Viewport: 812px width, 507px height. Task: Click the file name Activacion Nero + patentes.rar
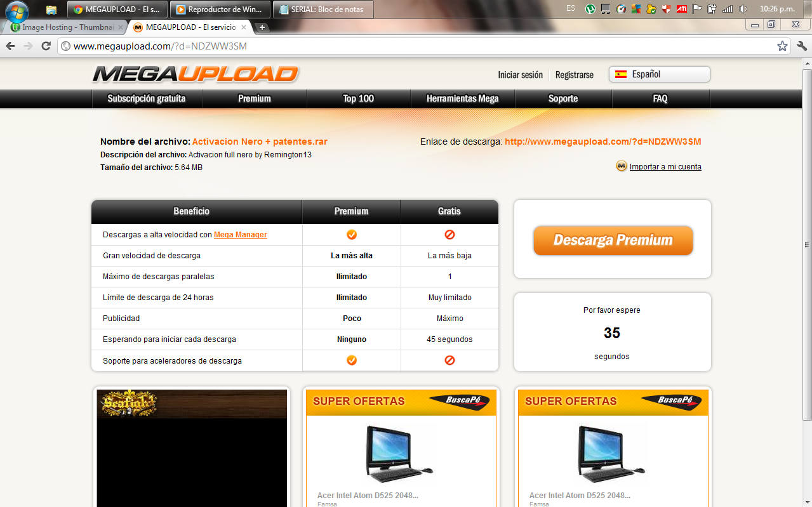(260, 142)
